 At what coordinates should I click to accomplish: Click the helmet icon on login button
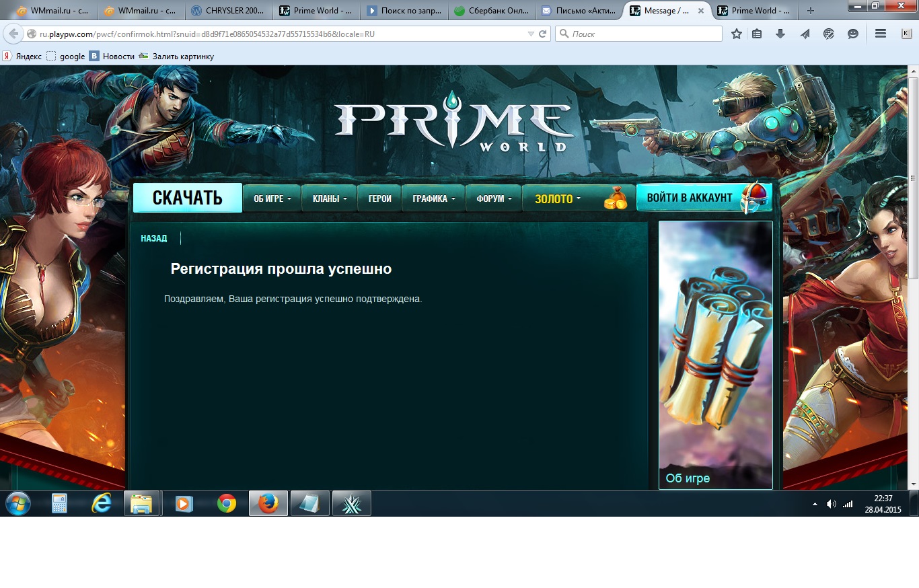pyautogui.click(x=755, y=198)
